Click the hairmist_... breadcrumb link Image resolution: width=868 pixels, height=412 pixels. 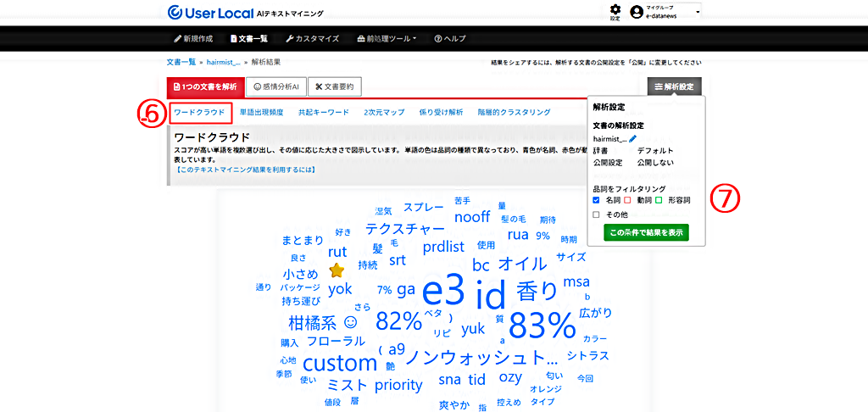point(223,62)
